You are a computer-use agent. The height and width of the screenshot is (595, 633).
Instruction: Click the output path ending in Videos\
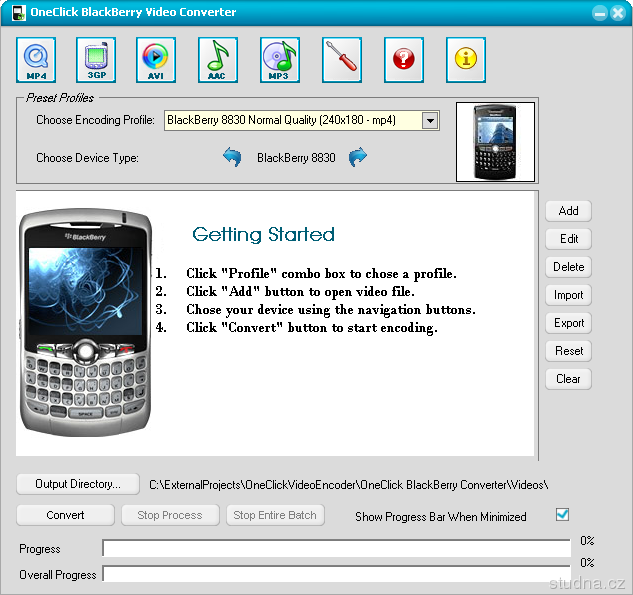coord(348,484)
